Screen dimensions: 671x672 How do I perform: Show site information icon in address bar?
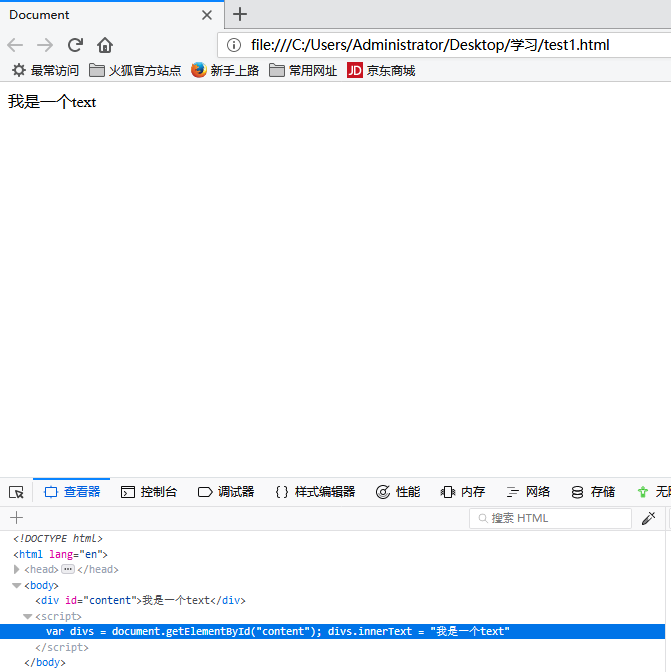click(234, 45)
